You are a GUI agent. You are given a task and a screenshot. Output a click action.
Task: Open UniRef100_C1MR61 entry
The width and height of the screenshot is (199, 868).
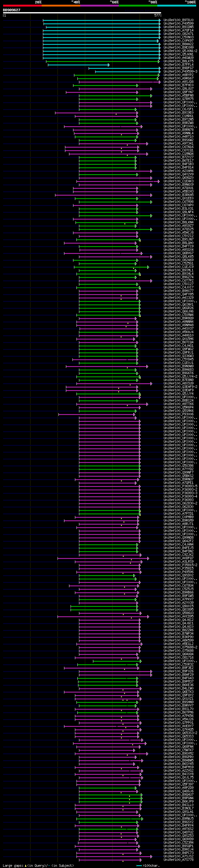coord(178,116)
